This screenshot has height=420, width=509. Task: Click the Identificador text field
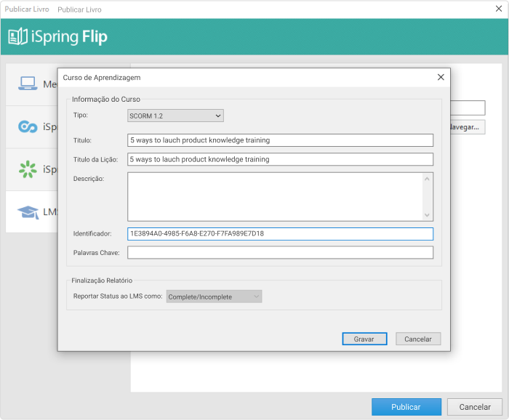click(x=280, y=234)
